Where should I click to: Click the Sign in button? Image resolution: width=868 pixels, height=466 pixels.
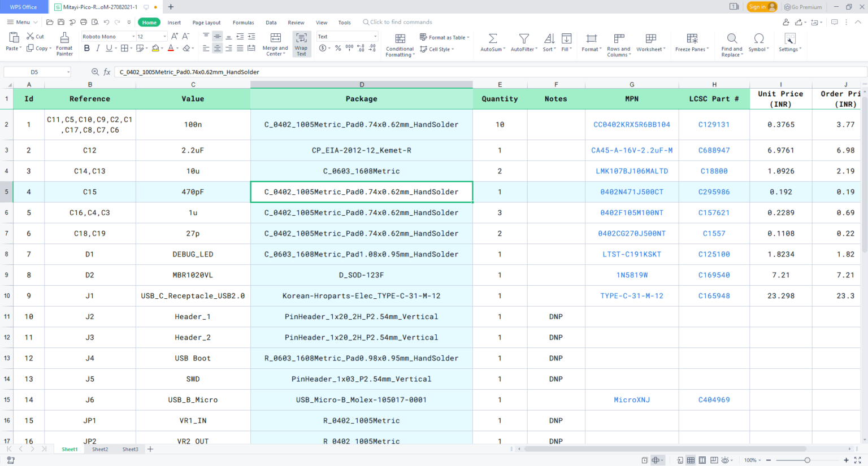coord(763,7)
